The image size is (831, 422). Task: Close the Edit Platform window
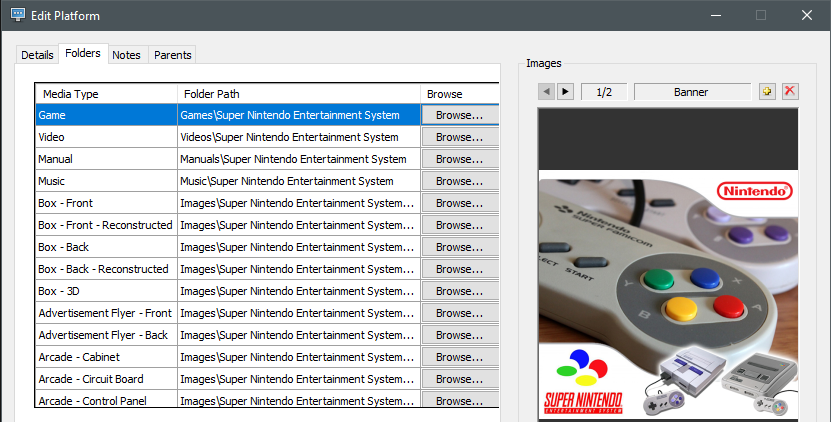point(807,15)
